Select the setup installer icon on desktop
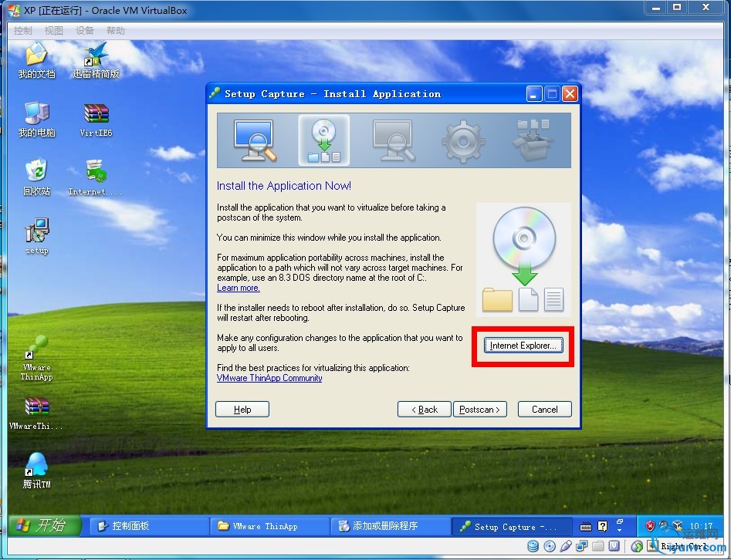Image resolution: width=731 pixels, height=560 pixels. [x=36, y=236]
